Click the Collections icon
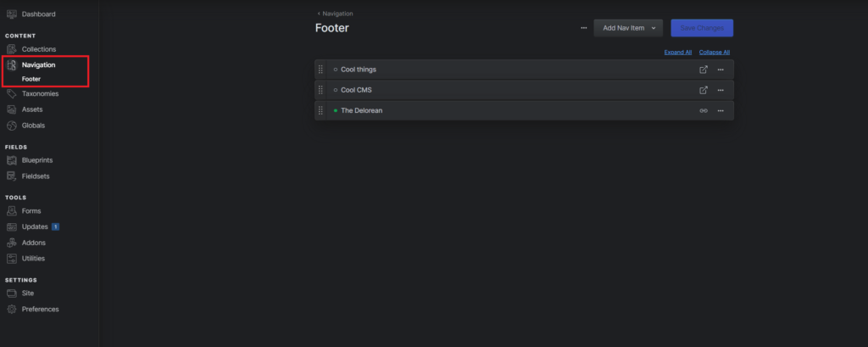 [x=12, y=49]
